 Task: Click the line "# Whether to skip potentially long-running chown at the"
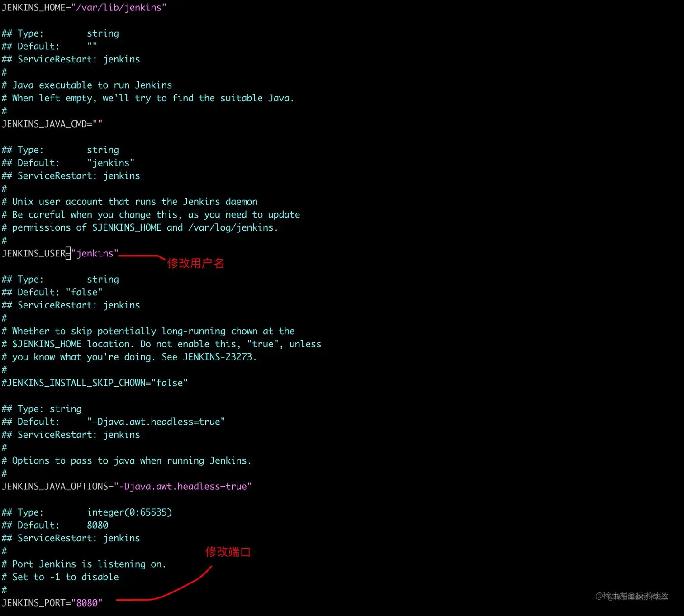click(148, 331)
